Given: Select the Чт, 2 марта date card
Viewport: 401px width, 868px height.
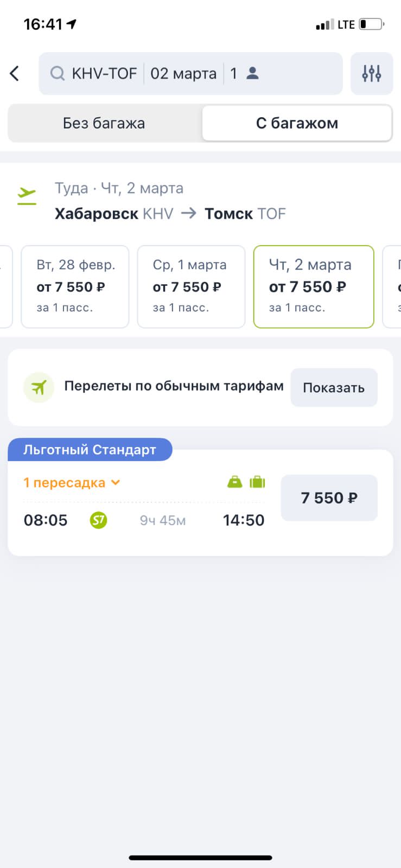Looking at the screenshot, I should tap(314, 286).
